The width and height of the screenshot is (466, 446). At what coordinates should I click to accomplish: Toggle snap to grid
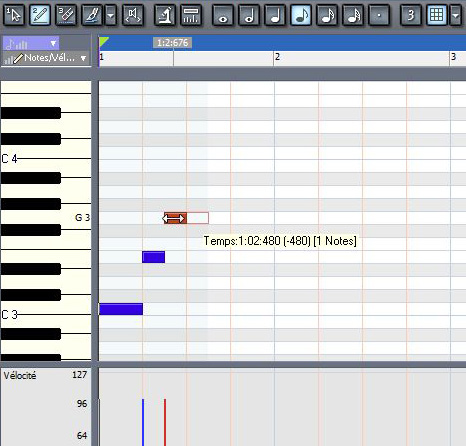coord(437,15)
